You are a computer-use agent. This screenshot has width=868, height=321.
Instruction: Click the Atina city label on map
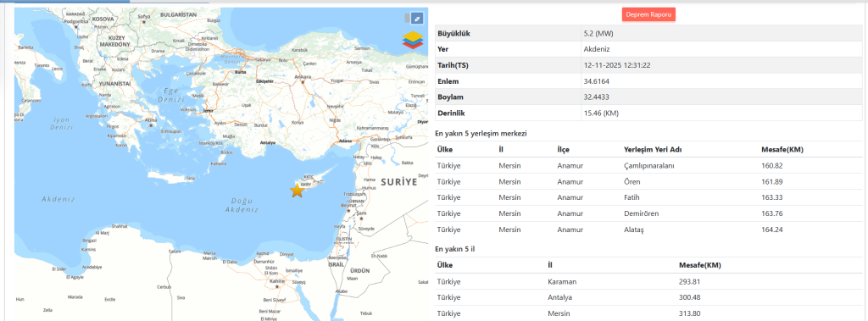[x=151, y=119]
